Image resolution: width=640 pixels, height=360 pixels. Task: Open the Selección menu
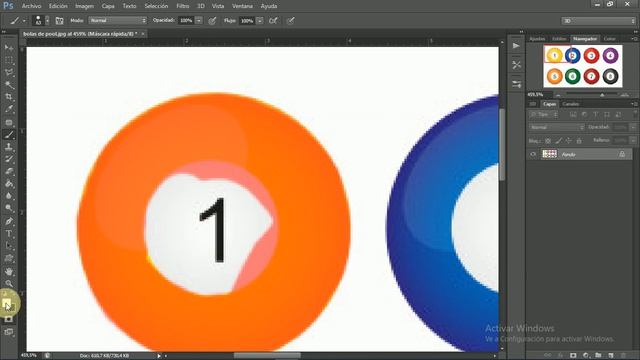tap(156, 6)
